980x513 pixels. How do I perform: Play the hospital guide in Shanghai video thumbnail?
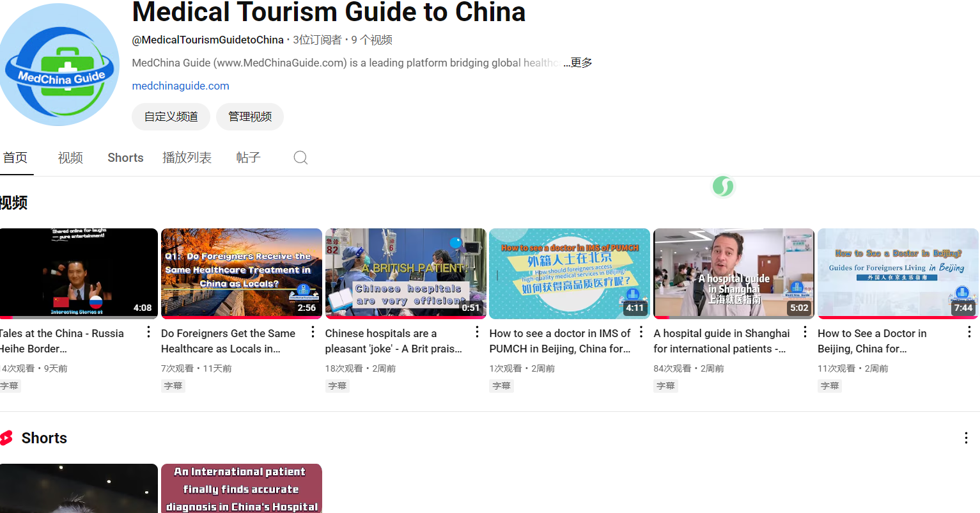pos(733,273)
